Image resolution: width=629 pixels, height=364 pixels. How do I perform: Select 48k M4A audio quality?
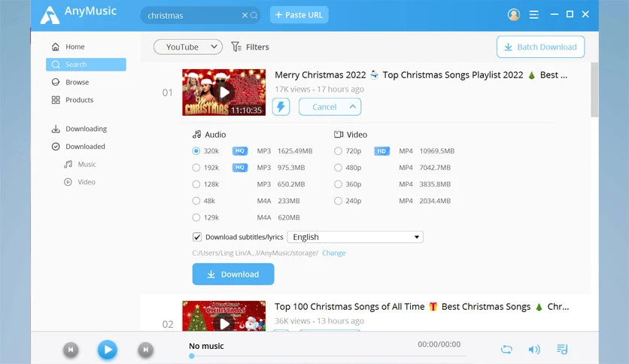196,201
